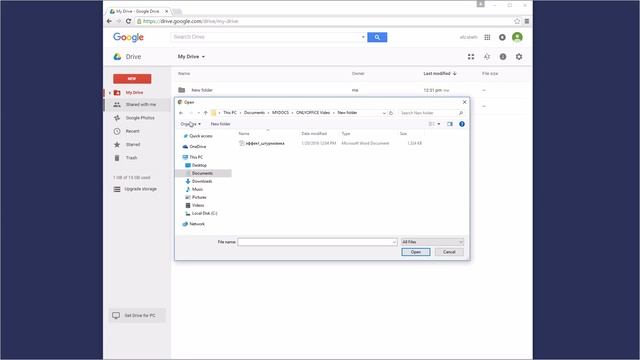
Task: Focus the Search Drive field
Action: pyautogui.click(x=267, y=37)
